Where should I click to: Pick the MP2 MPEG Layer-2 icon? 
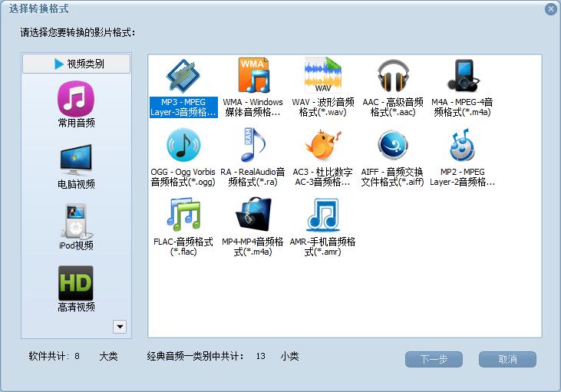(462, 145)
